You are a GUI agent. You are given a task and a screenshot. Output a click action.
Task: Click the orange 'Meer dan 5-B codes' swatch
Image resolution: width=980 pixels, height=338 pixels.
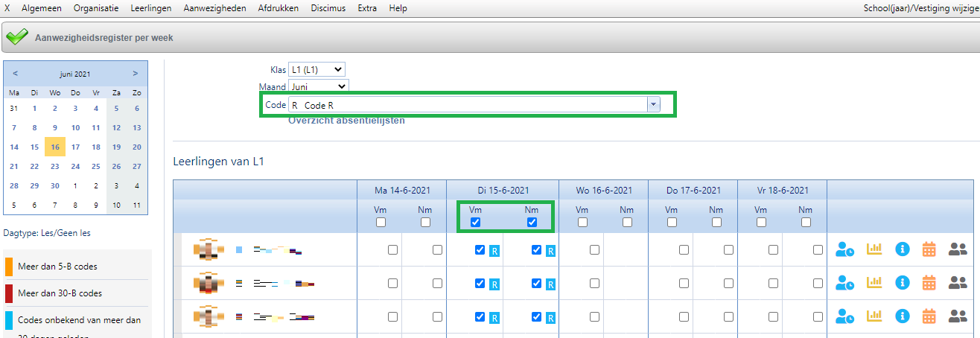click(x=9, y=266)
